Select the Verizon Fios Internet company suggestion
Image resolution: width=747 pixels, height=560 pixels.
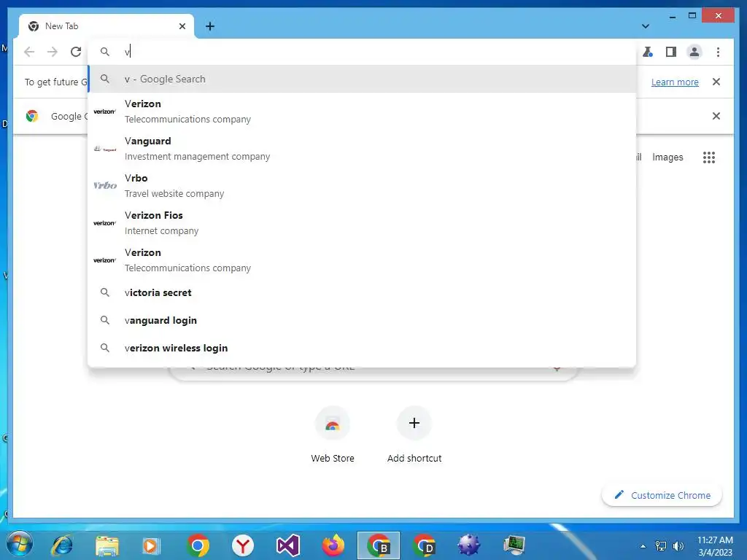[362, 223]
